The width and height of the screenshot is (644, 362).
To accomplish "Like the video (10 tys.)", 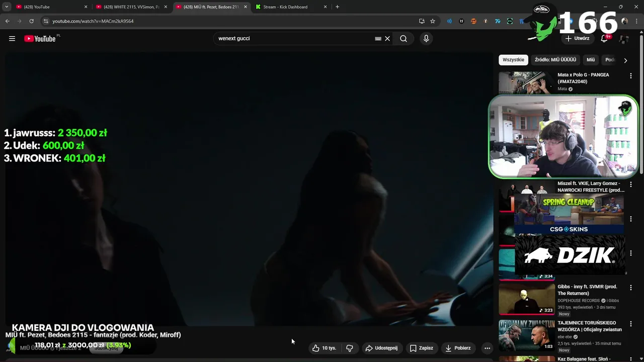I will (x=324, y=348).
